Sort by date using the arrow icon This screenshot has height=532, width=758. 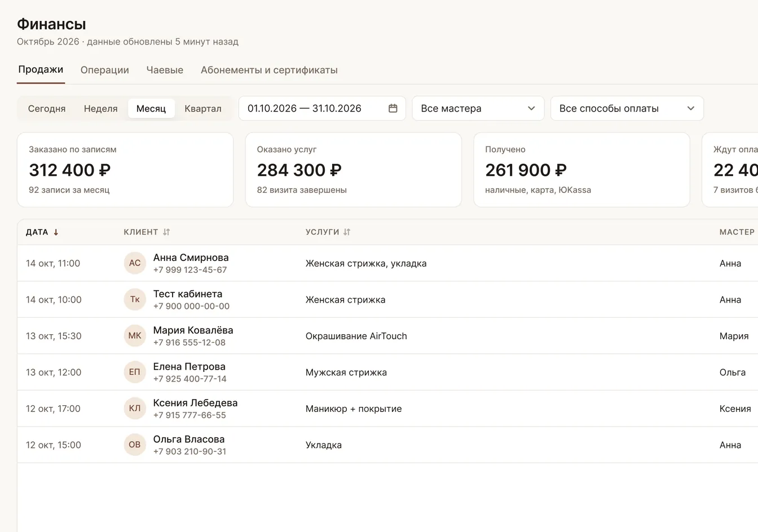(x=56, y=232)
